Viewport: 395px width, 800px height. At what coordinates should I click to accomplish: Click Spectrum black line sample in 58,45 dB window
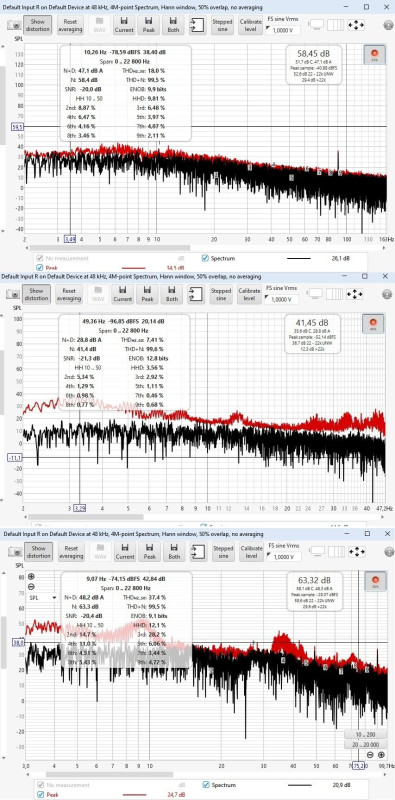pyautogui.click(x=299, y=258)
